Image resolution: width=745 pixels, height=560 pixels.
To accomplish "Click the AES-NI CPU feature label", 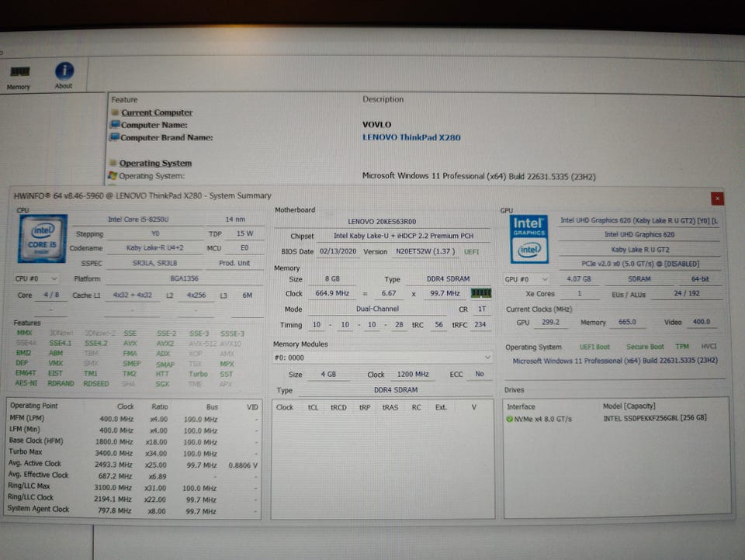I will tap(26, 383).
